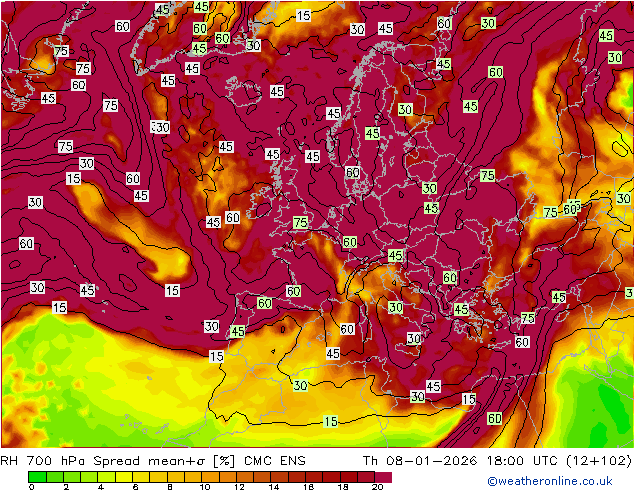The height and width of the screenshot is (490, 634).
Task: Click the colour scale tick label '0'
Action: pyautogui.click(x=32, y=487)
